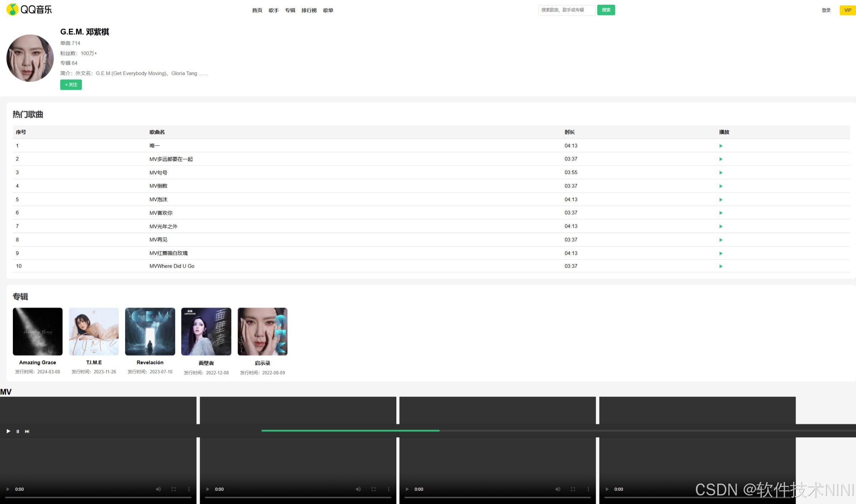Image resolution: width=856 pixels, height=504 pixels.
Task: Open the Amazing Grace album cover
Action: 38,331
